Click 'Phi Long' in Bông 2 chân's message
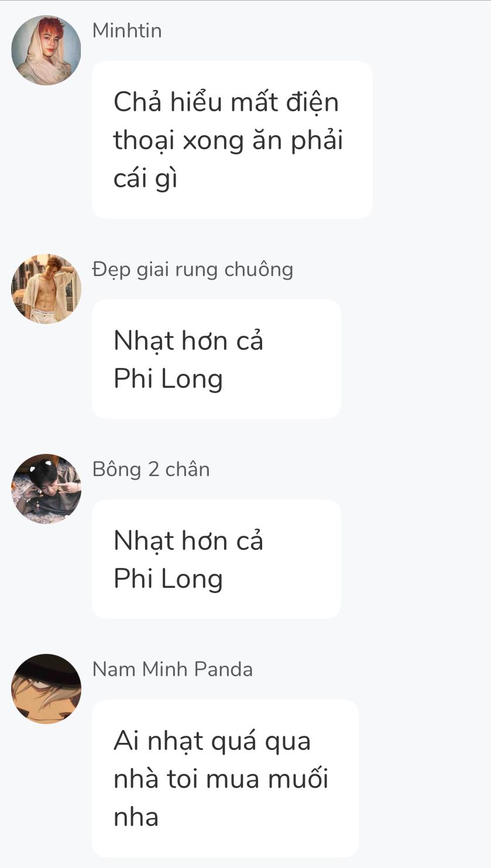Screen dimensions: 491x868 click(169, 579)
